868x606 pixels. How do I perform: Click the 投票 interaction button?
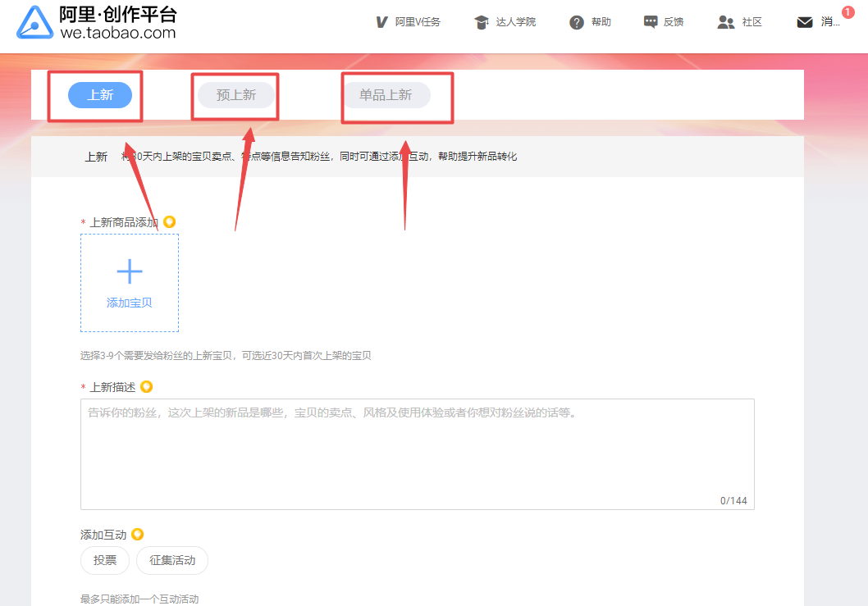click(x=105, y=561)
